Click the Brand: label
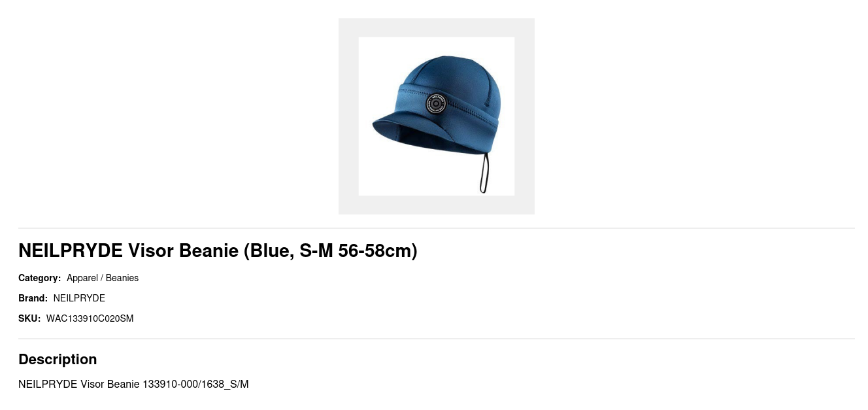Image resolution: width=868 pixels, height=410 pixels. [x=33, y=298]
